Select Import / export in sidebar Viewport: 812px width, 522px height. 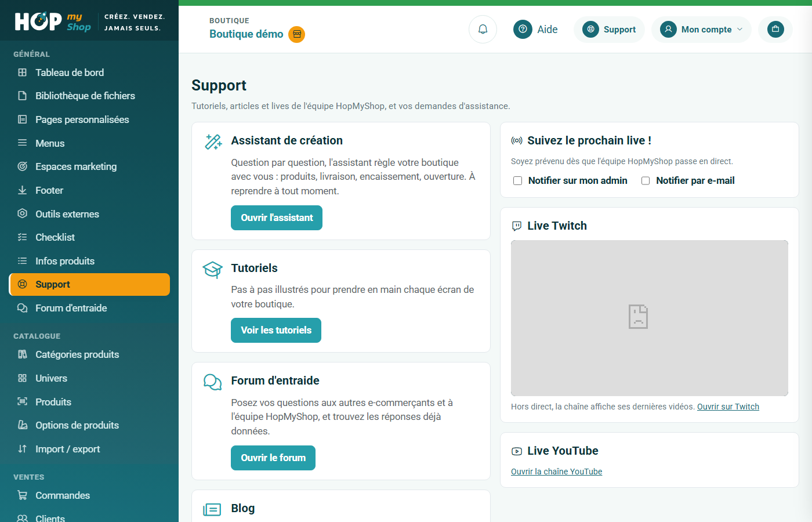coord(89,449)
